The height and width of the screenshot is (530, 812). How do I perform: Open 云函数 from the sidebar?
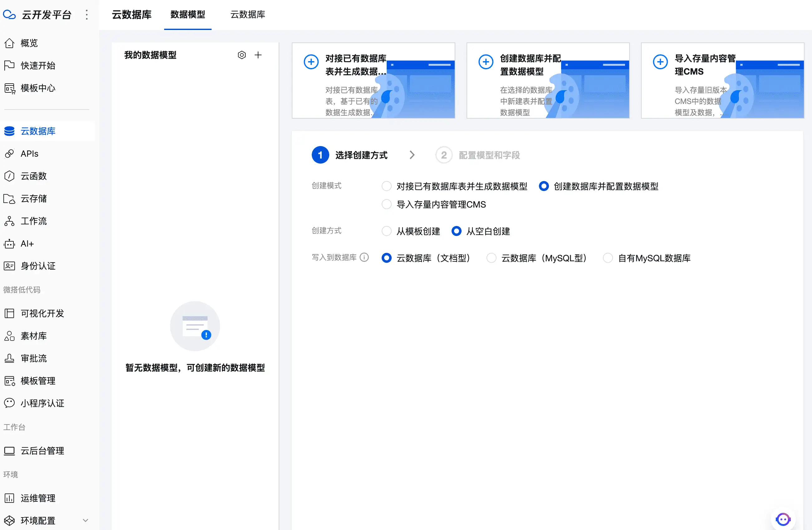(x=33, y=176)
